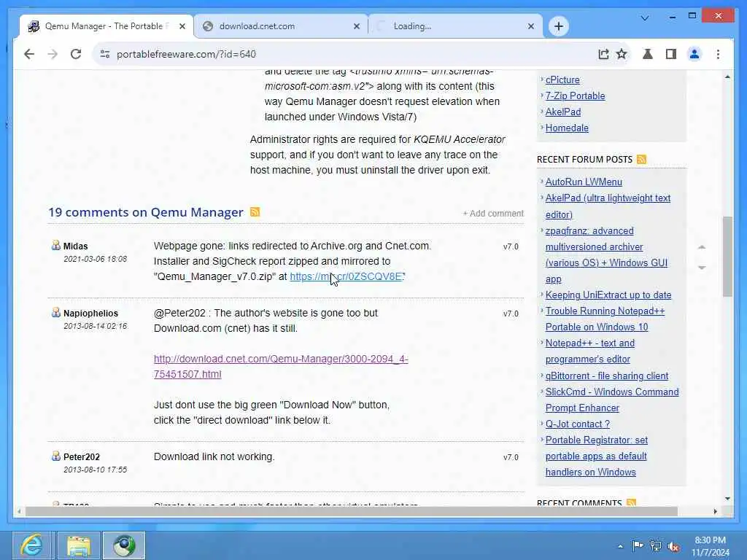Screen dimensions: 747x560
Task: Click the browser icon in taskbar
Action: coord(124,545)
